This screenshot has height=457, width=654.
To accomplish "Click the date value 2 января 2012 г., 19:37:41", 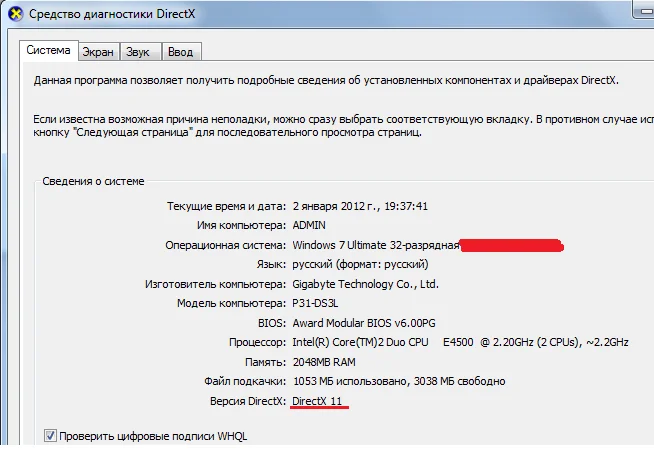I will 360,206.
